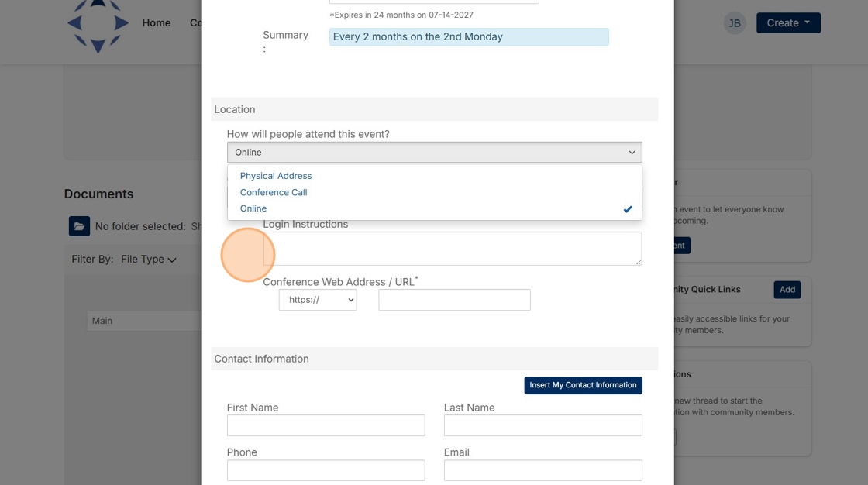Choose the https:// protocol selector
Screen dimensions: 868x485
pos(318,300)
